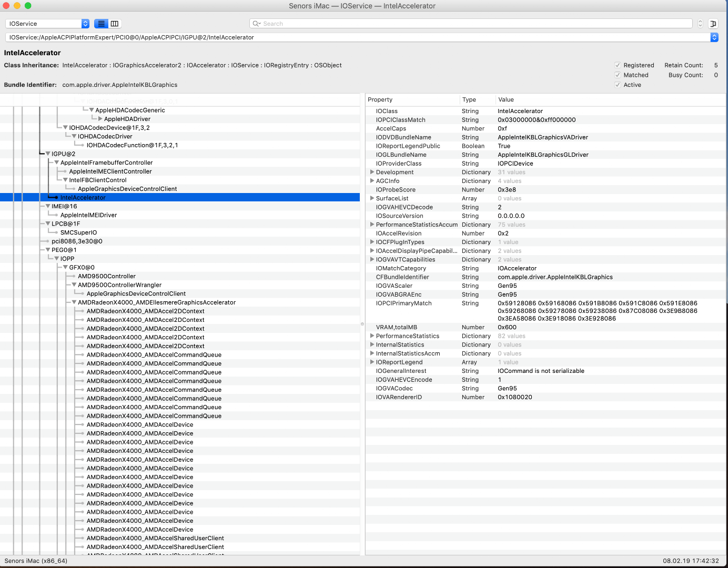This screenshot has height=568, width=728.
Task: Collapse the AMDRadeonX4000_AMDEllesmereGraphicsAccelerator node
Action: pyautogui.click(x=74, y=302)
